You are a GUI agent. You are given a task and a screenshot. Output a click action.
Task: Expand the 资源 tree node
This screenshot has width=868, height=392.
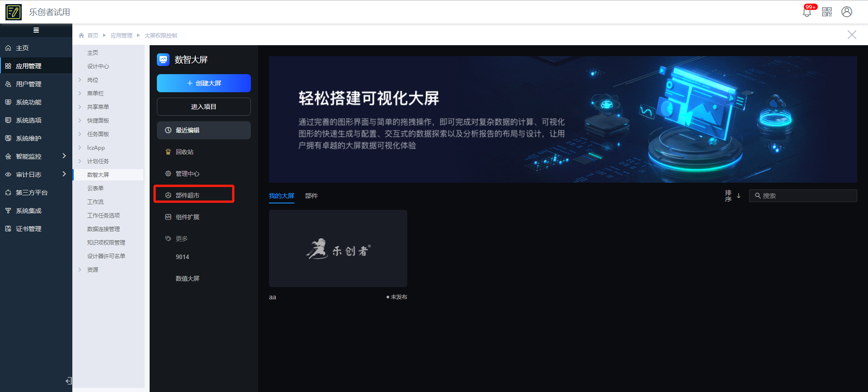[x=80, y=270]
